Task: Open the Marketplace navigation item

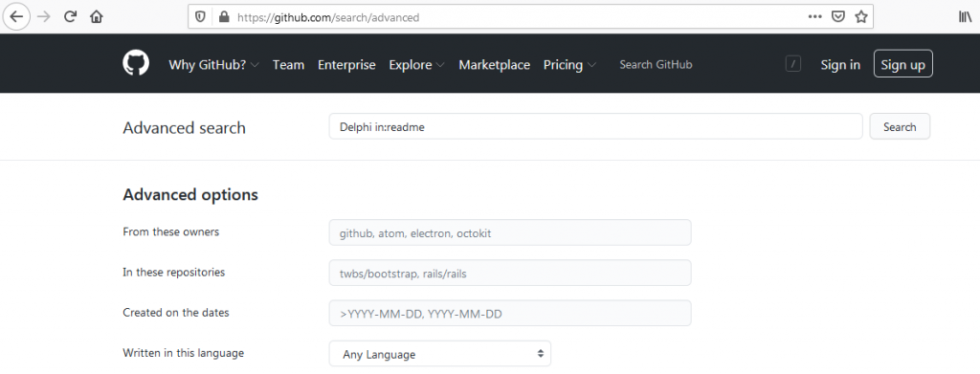Action: coord(495,65)
